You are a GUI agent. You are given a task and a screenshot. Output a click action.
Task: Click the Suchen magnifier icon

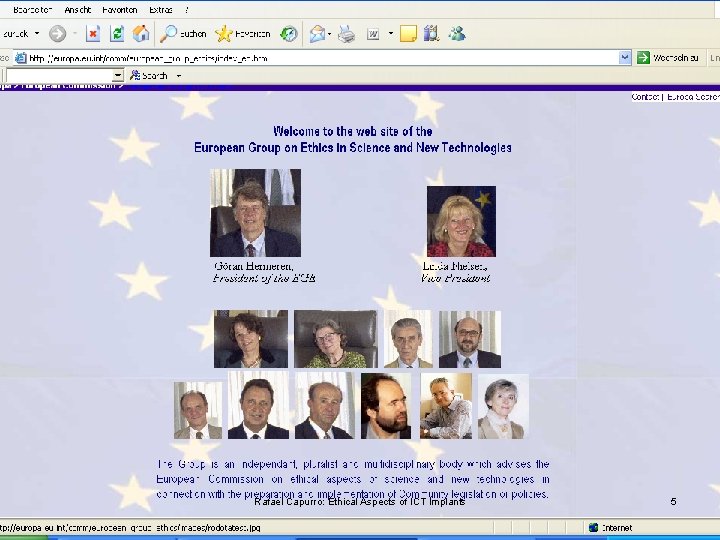point(168,34)
